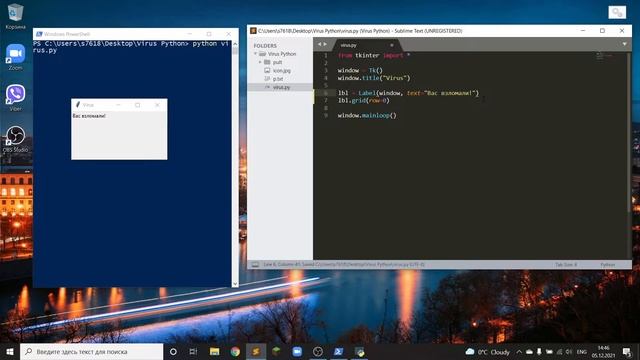Toggle the sidebar via status bar icon
The height and width of the screenshot is (360, 640).
(x=255, y=265)
